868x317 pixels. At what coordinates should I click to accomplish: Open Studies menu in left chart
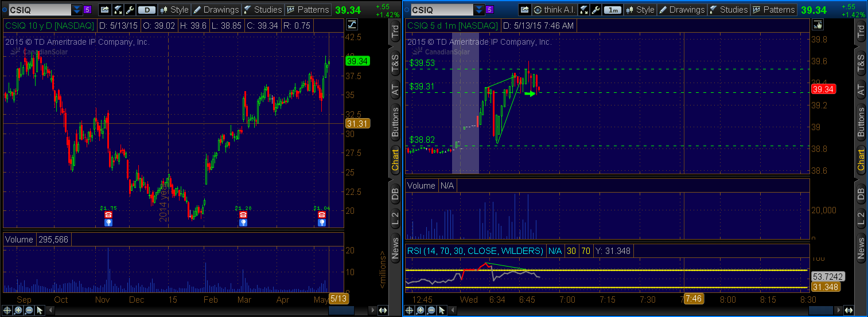[263, 10]
